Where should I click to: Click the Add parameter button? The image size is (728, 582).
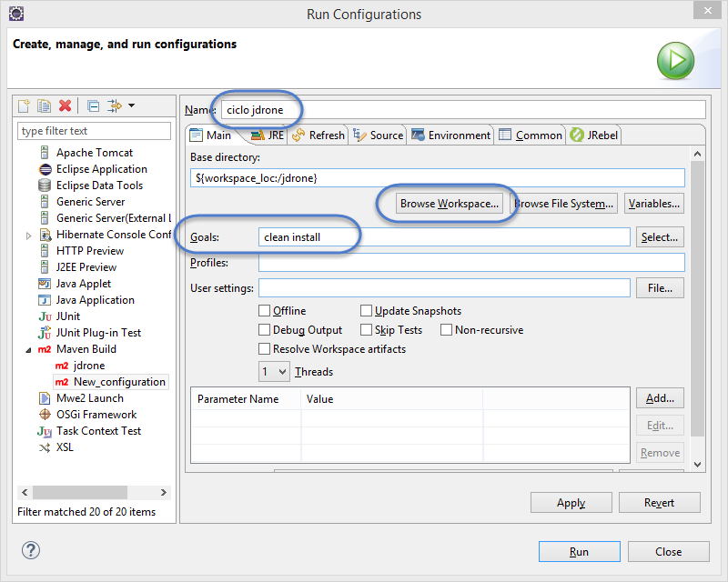click(659, 398)
